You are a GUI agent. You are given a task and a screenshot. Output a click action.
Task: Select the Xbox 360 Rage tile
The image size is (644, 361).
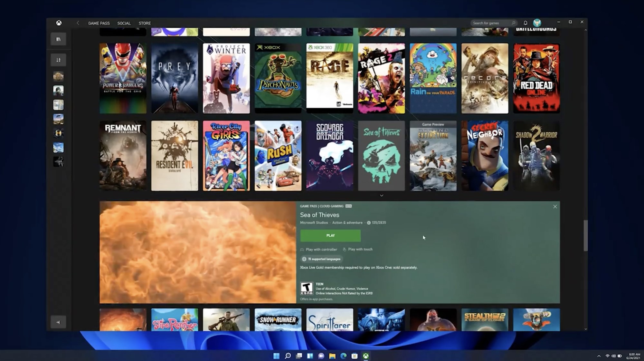point(330,78)
